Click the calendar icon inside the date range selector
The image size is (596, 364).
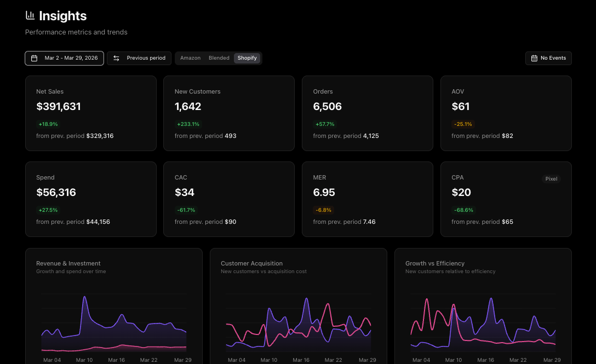(35, 57)
